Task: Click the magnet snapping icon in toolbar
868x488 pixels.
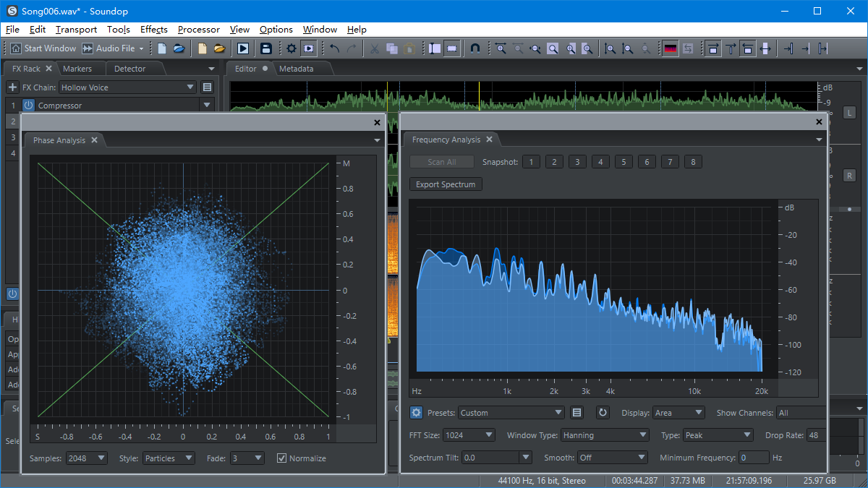Action: click(475, 48)
